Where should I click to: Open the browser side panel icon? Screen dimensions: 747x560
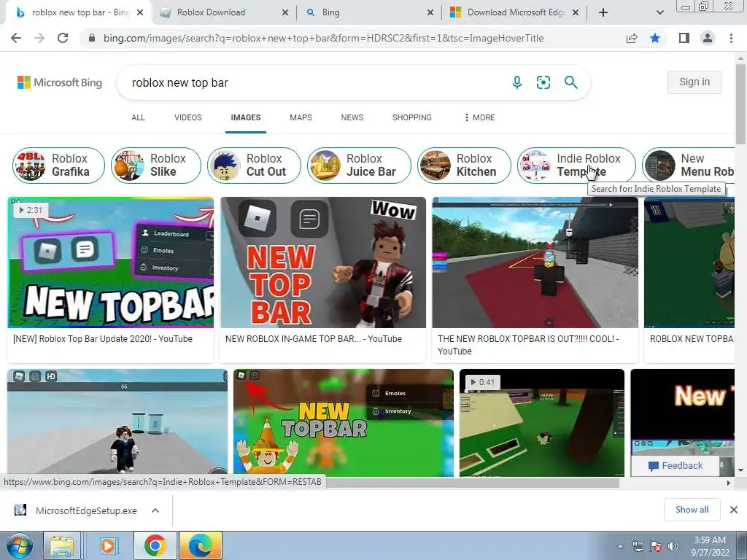684,38
